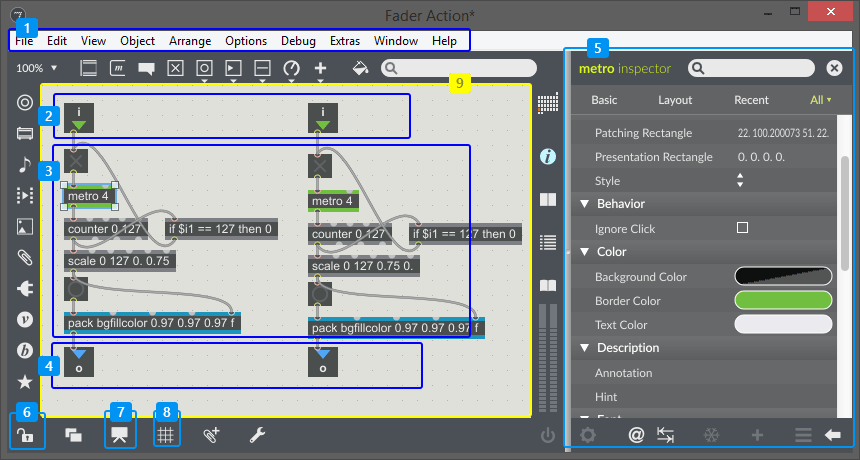Open the images browser in left sidebar

coord(25,226)
